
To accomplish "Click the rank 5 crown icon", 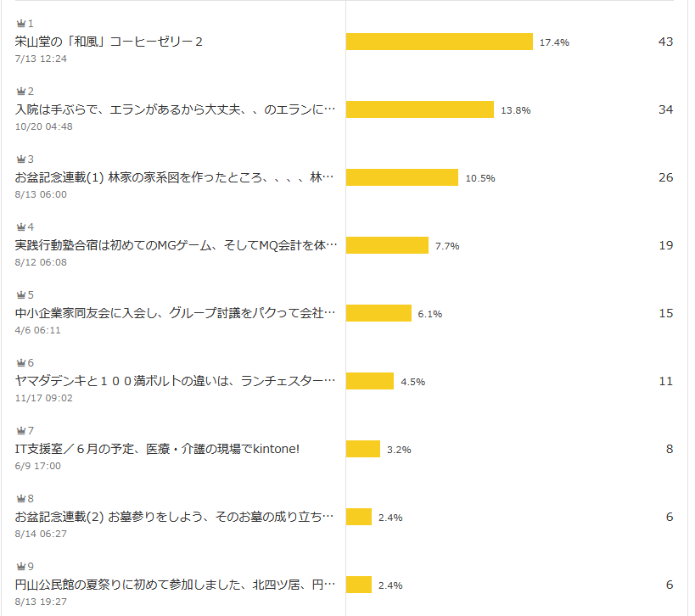I will tap(21, 294).
